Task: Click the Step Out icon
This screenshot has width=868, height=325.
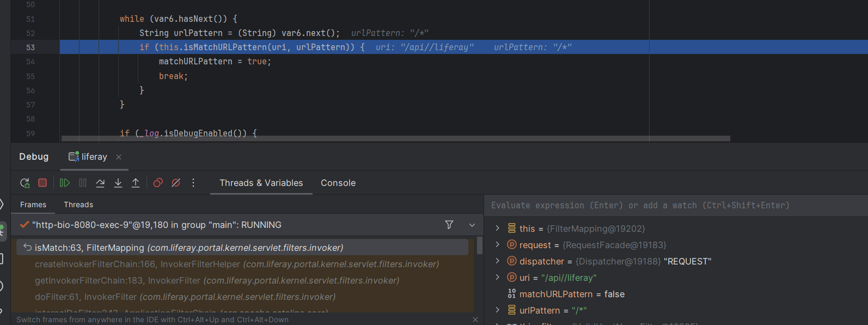Action: (x=136, y=183)
